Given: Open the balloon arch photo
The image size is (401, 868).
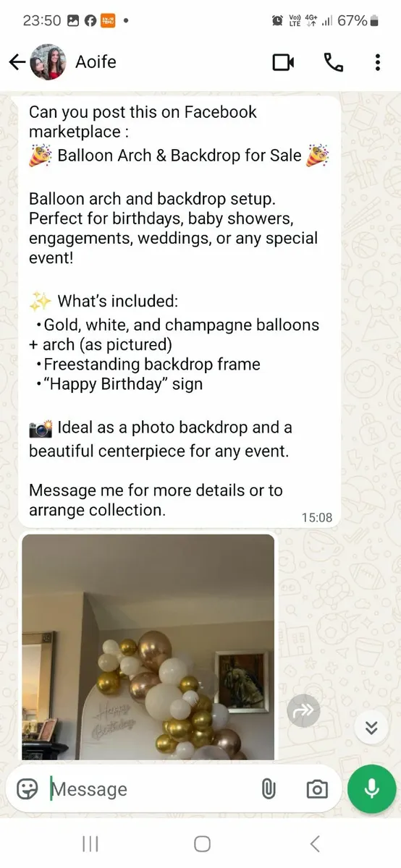Looking at the screenshot, I should (148, 647).
